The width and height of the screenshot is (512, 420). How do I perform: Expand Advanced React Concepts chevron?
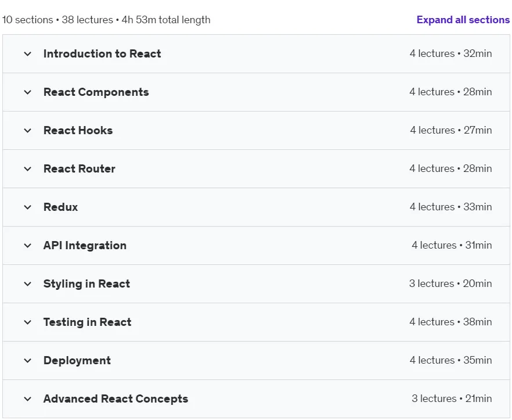28,399
